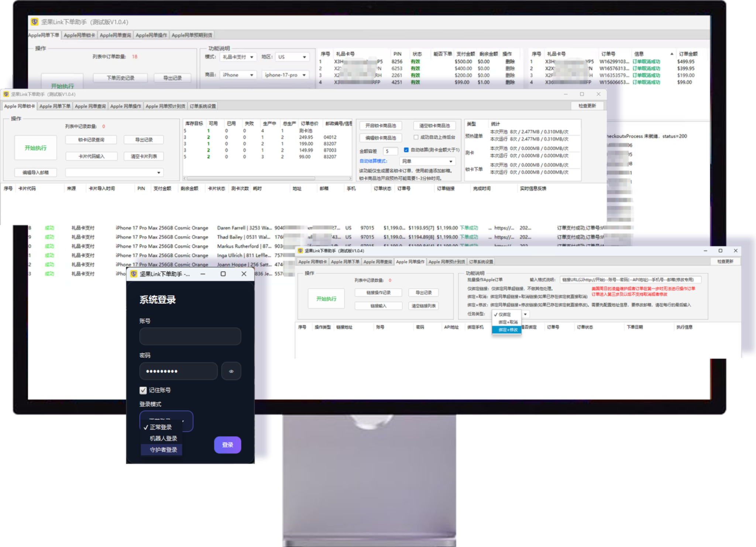Viewport: 756px width, 547px height.
Task: Click 删除 for the $500.00 gift card row
Action: tap(510, 62)
